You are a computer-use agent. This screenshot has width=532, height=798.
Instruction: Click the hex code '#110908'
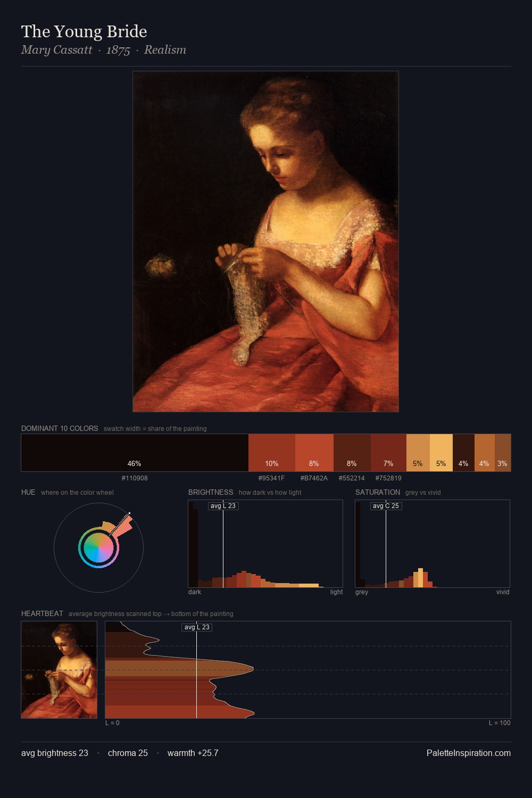pyautogui.click(x=135, y=478)
